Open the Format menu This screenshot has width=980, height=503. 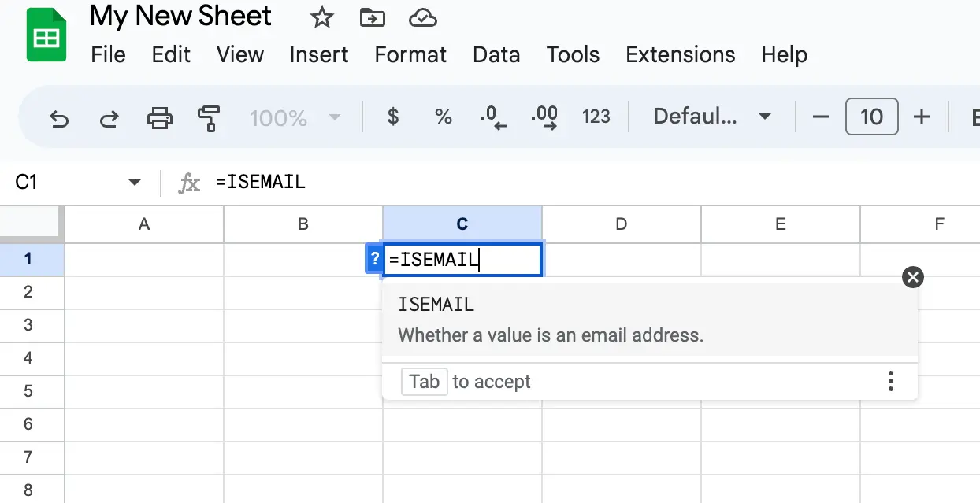click(x=410, y=54)
